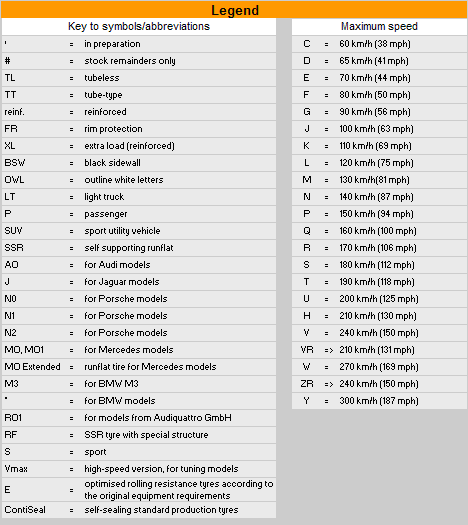Click the Vmax high-speed version entry
The image size is (468, 525).
[139, 469]
